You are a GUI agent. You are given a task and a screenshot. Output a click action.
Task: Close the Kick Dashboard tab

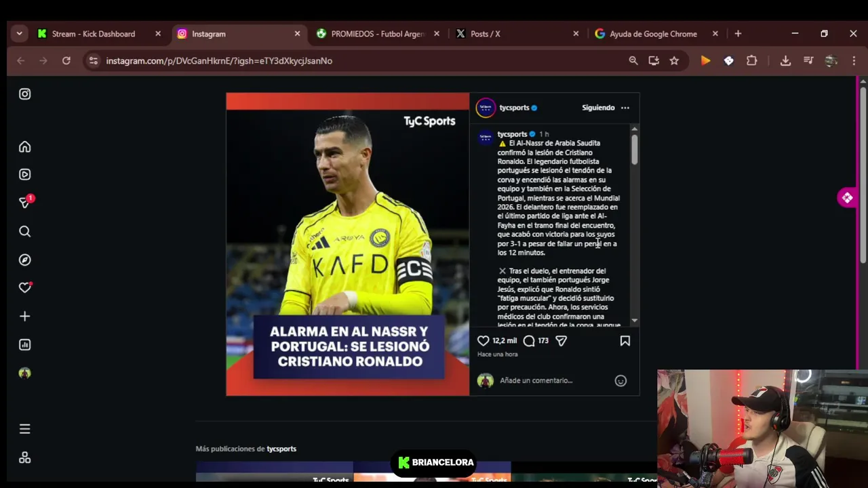point(158,34)
